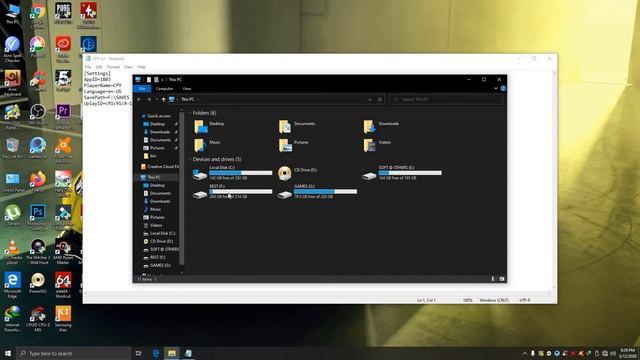640x360 pixels.
Task: Open PUBG desktop shortcut
Action: tap(63, 13)
